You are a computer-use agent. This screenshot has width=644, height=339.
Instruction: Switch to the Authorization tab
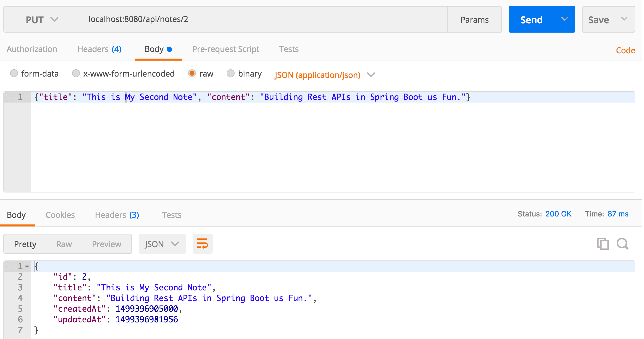(32, 49)
